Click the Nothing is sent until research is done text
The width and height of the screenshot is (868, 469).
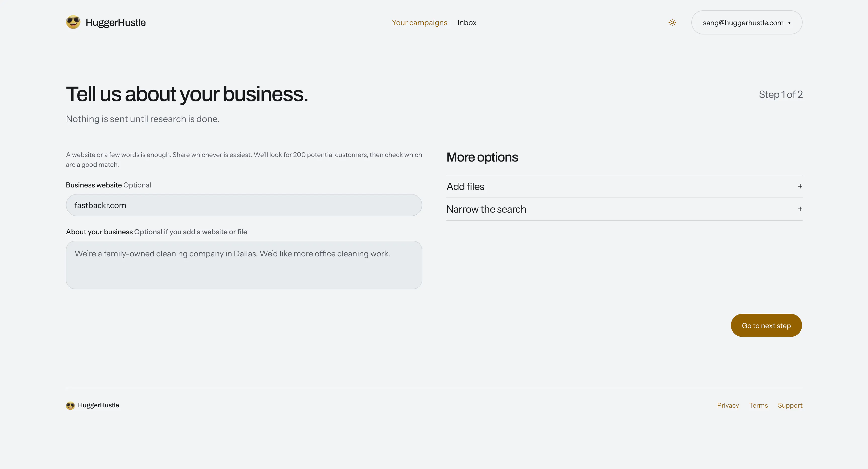143,119
